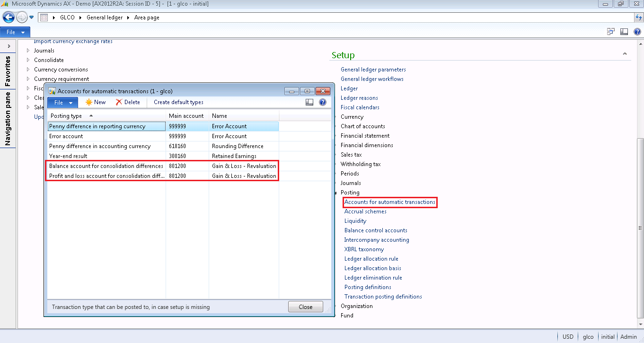644x343 pixels.
Task: Open the main window File menu
Action: click(15, 32)
